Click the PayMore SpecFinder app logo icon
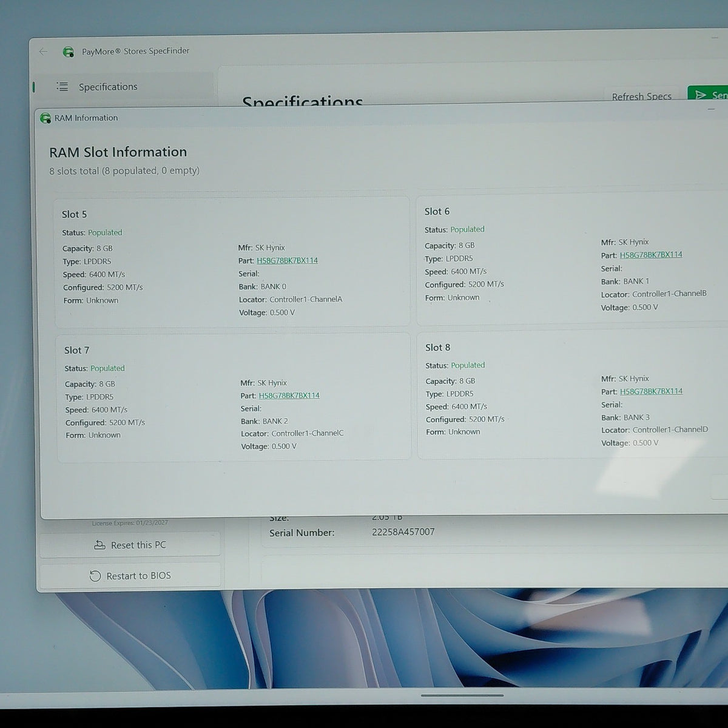Image resolution: width=728 pixels, height=728 pixels. point(69,52)
